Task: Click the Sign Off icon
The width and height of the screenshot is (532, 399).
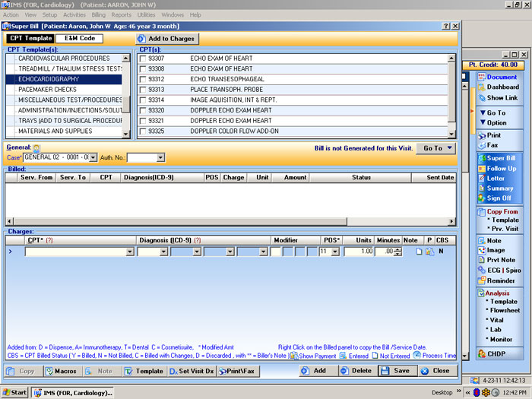Action: [482, 198]
